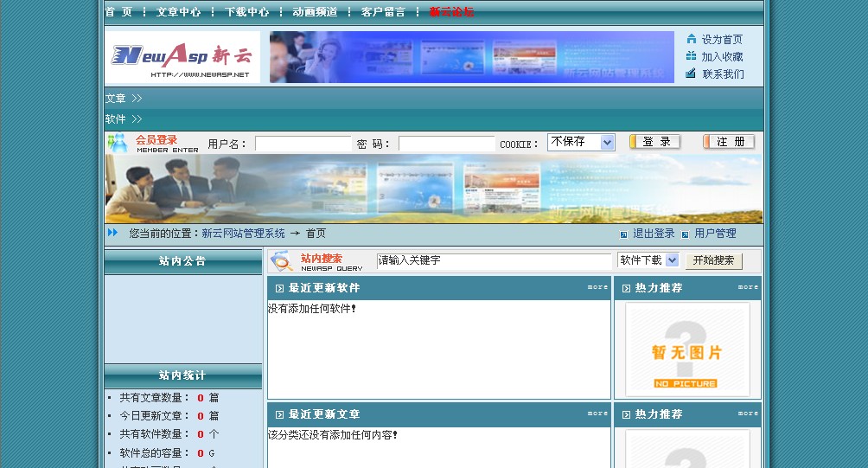Click the wide business people banner

433,189
